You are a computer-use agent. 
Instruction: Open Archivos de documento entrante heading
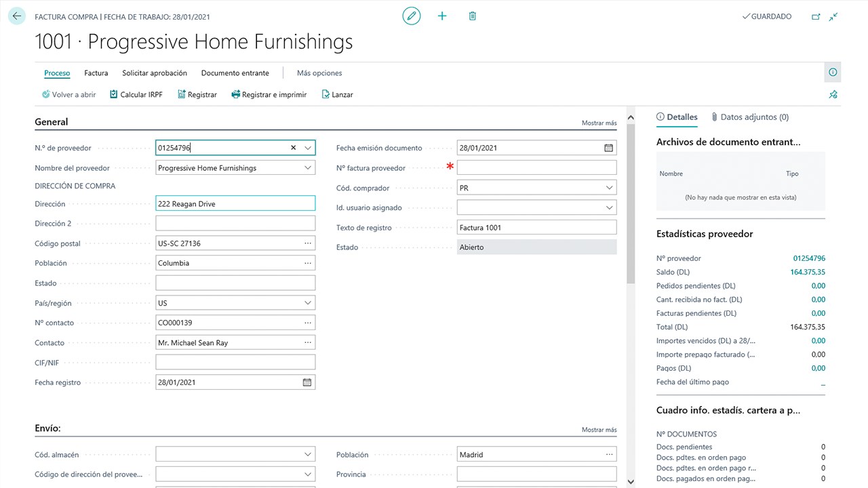point(728,142)
